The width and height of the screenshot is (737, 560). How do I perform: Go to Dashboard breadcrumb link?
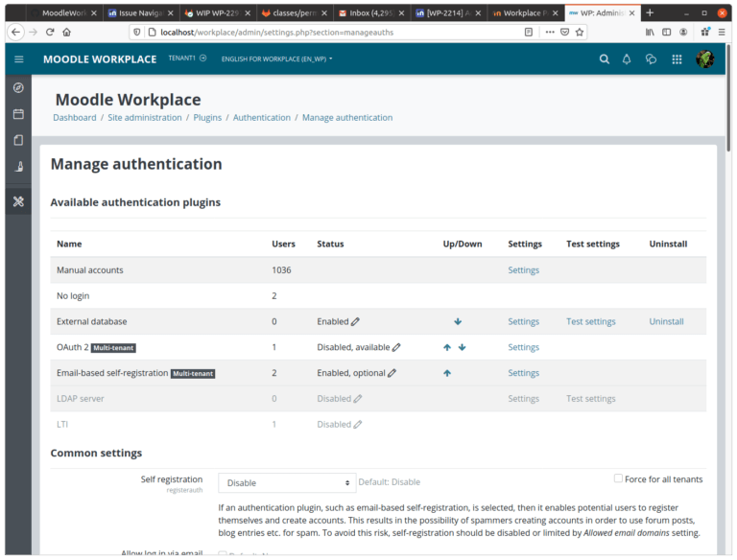pos(74,117)
